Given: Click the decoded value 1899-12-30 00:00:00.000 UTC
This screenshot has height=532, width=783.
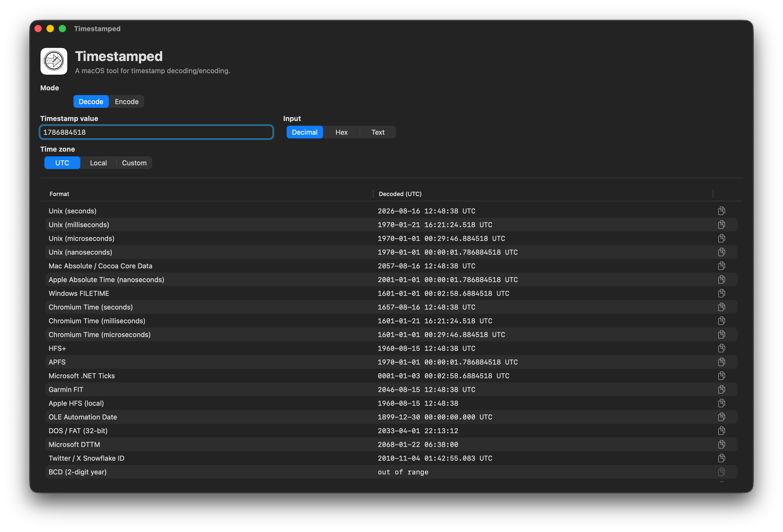Looking at the screenshot, I should [x=435, y=417].
